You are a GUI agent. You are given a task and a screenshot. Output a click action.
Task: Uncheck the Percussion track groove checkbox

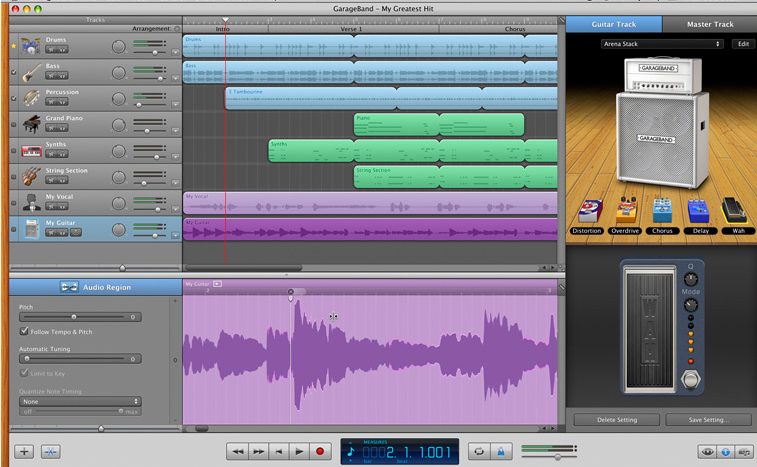[x=14, y=99]
